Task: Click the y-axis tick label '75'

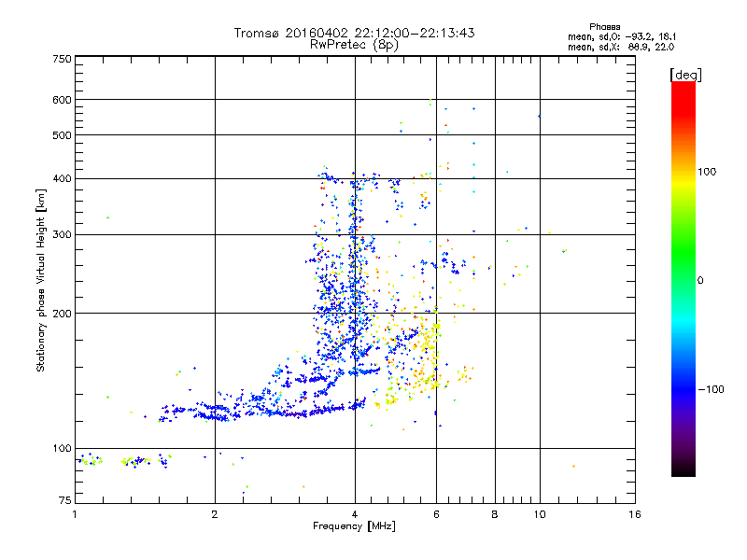Action: (x=65, y=500)
